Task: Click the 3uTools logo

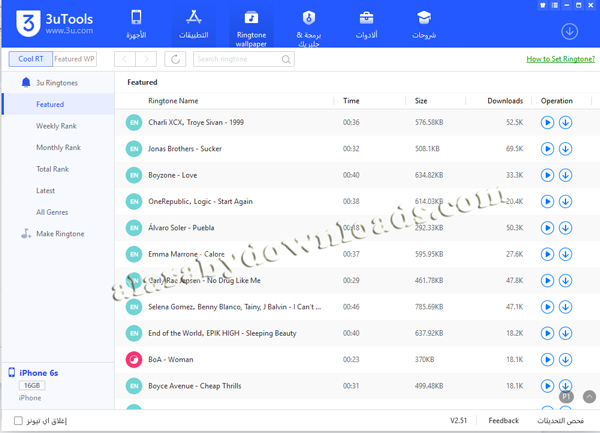Action: coord(54,24)
